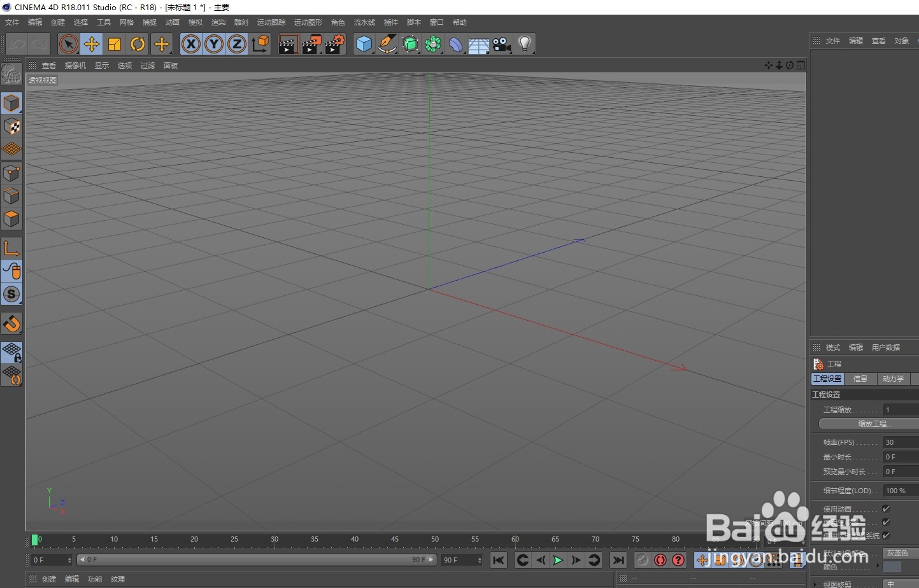Screen dimensions: 919x588
Task: Open viewport 摄像机 menu
Action: [x=75, y=66]
